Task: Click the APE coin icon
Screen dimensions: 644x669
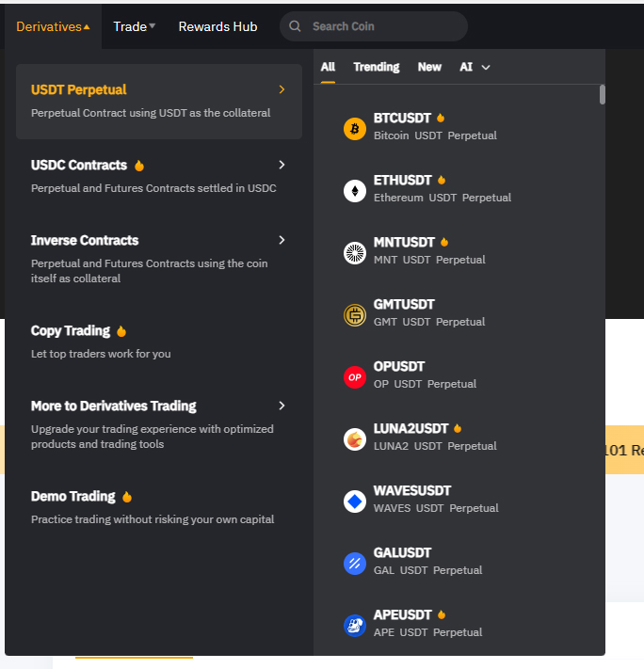Action: tap(355, 626)
